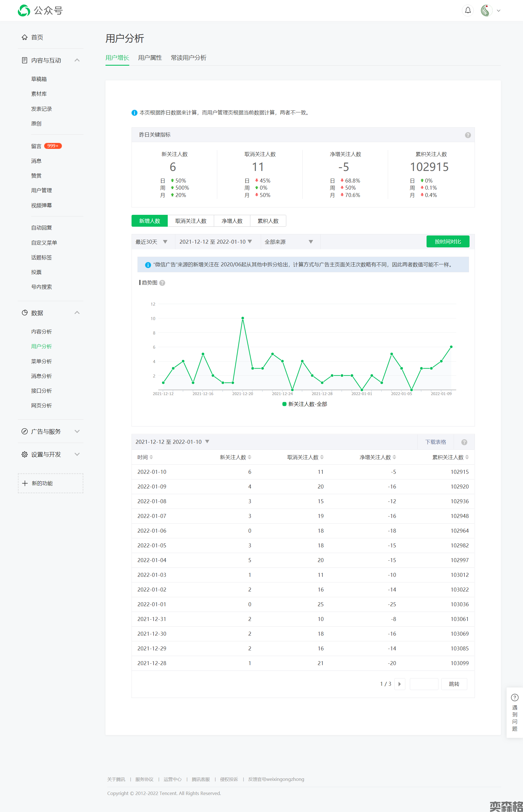The width and height of the screenshot is (523, 812).
Task: Click the 按时间对比 button
Action: 447,241
